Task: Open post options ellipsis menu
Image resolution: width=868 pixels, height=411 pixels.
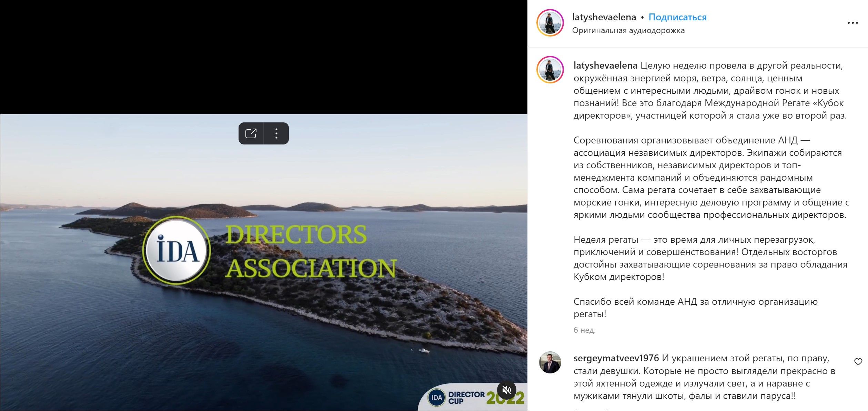Action: pos(852,23)
